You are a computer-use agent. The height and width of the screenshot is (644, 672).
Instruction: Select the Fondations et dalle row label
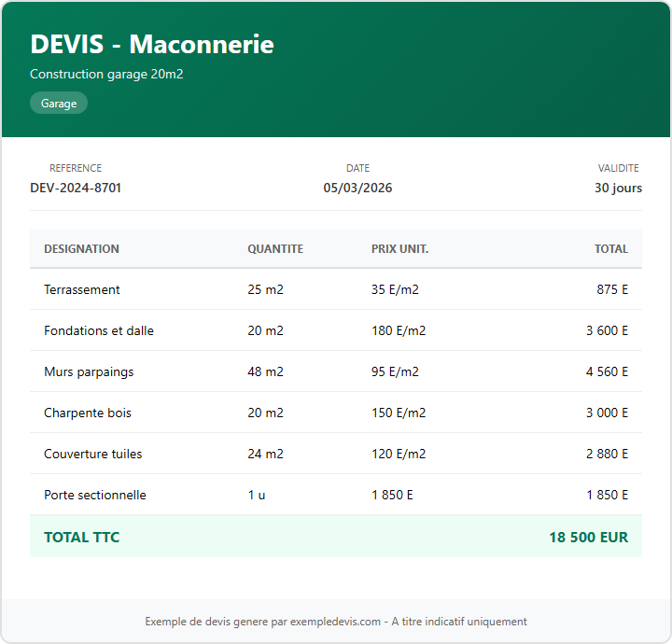click(x=99, y=330)
